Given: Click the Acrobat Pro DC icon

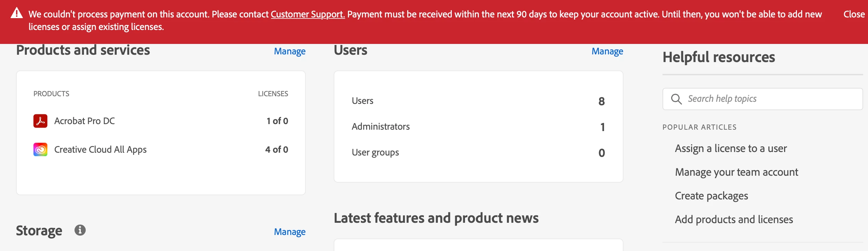Looking at the screenshot, I should click(40, 121).
